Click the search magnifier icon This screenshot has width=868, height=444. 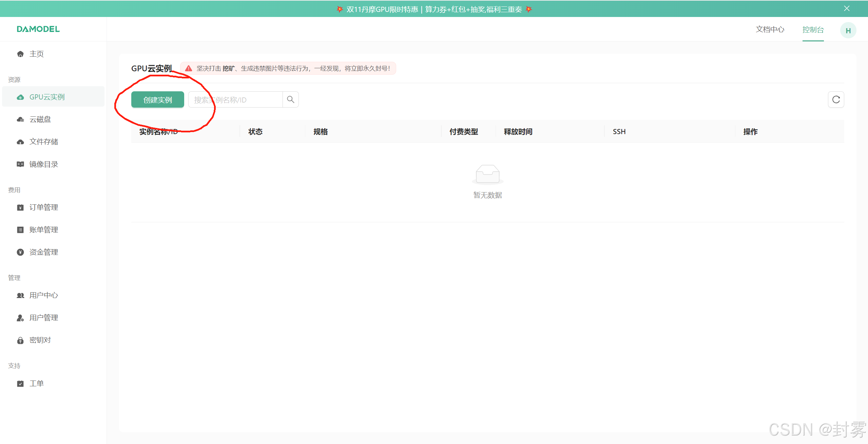[290, 99]
